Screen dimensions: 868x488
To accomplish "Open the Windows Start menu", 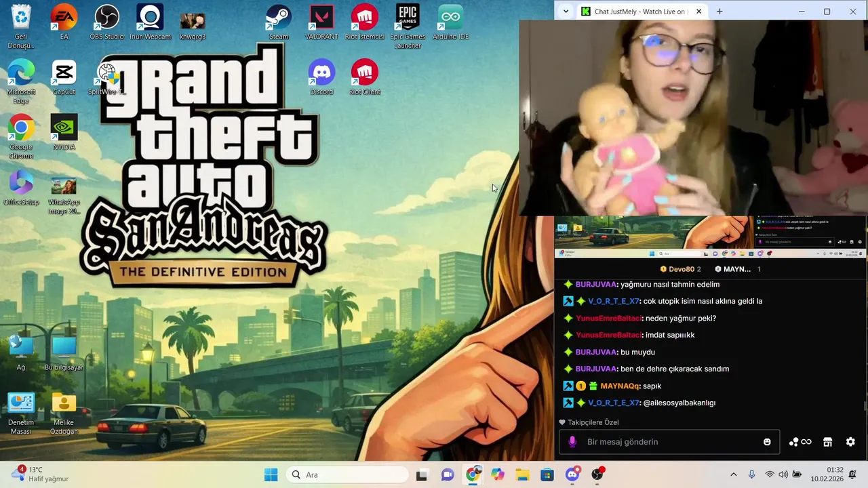I will click(271, 475).
